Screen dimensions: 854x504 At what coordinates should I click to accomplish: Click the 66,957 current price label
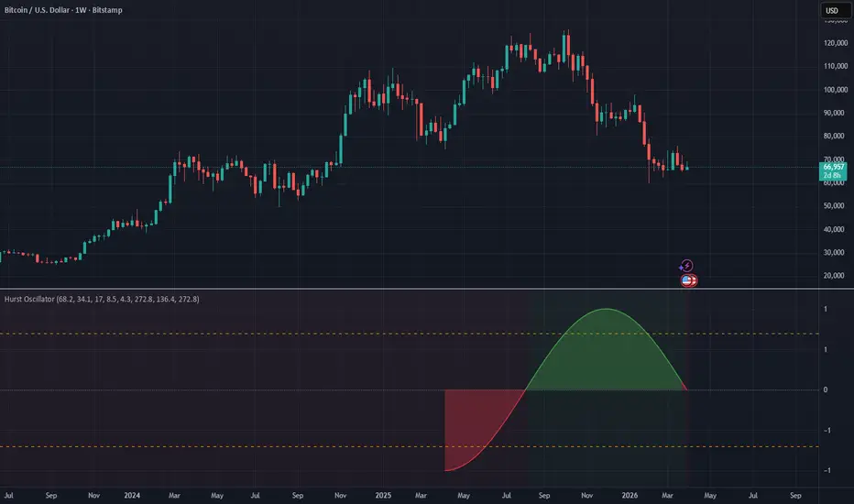tap(833, 167)
